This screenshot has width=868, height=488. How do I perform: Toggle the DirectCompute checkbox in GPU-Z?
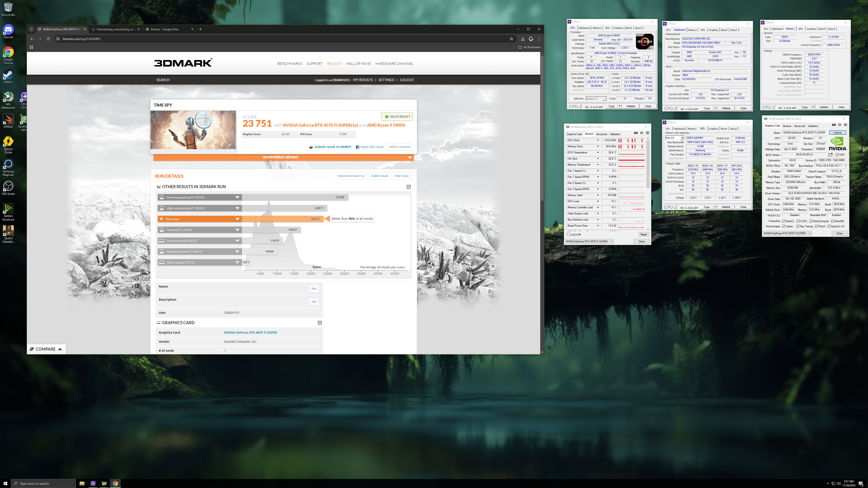point(811,221)
